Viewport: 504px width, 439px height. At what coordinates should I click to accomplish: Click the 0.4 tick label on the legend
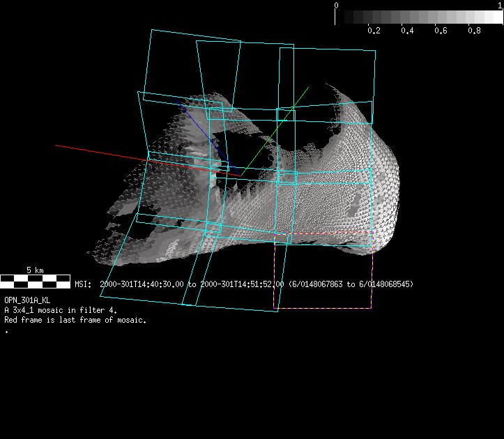[x=407, y=31]
